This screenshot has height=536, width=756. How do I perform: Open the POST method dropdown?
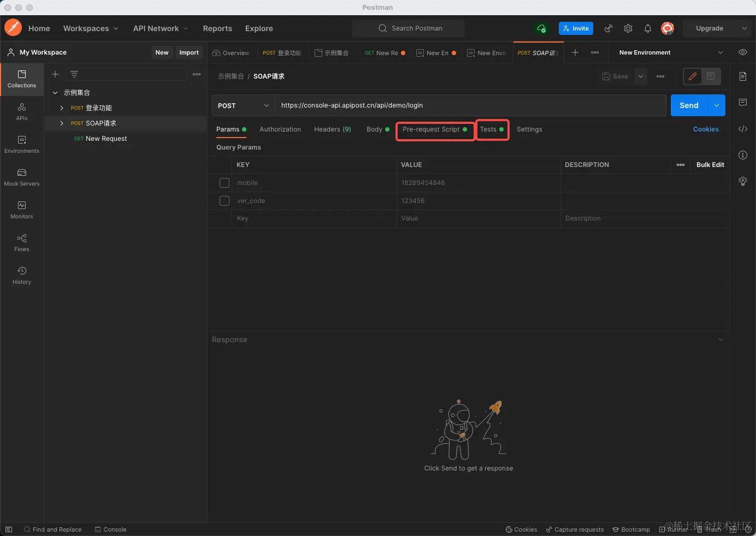[243, 105]
